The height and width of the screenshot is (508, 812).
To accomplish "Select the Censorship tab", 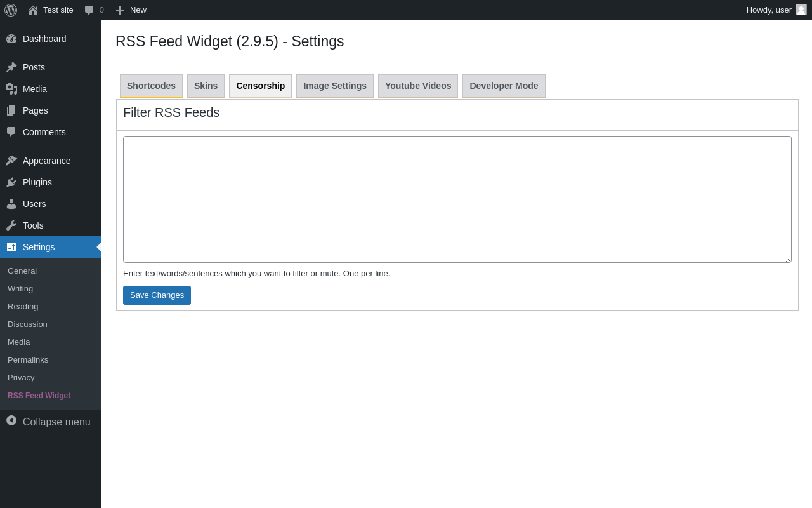I will click(x=260, y=86).
